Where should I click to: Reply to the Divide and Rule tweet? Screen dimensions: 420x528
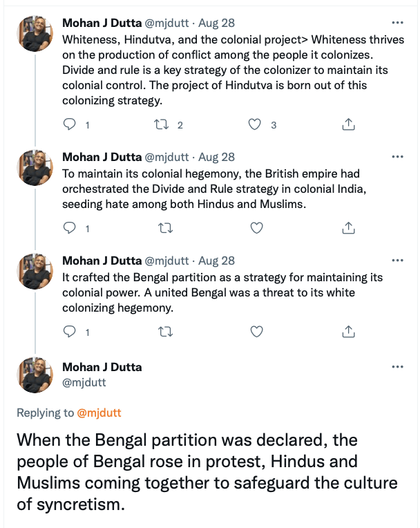[x=69, y=228]
